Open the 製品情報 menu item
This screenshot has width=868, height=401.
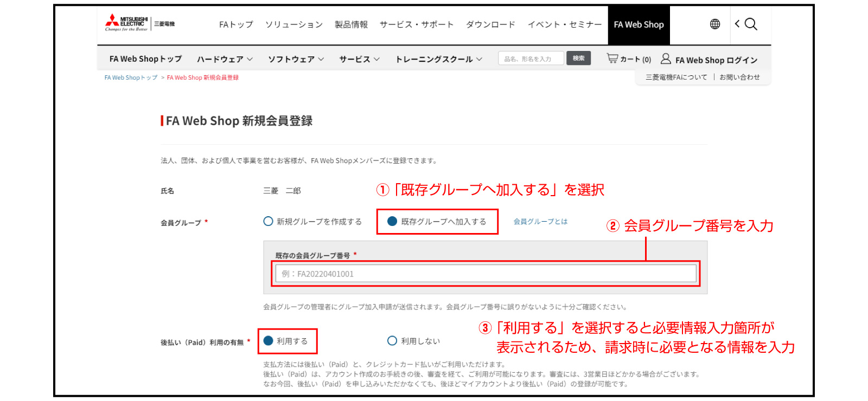tap(351, 24)
